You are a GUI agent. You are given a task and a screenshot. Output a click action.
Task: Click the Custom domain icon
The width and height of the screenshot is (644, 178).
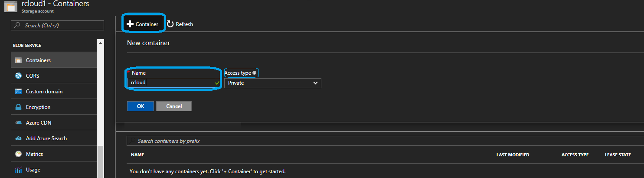(18, 92)
